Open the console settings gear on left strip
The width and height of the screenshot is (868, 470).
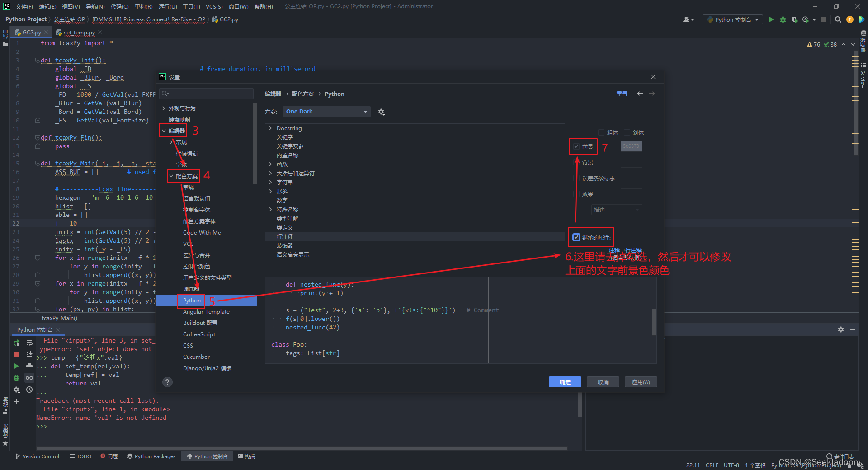click(x=16, y=390)
